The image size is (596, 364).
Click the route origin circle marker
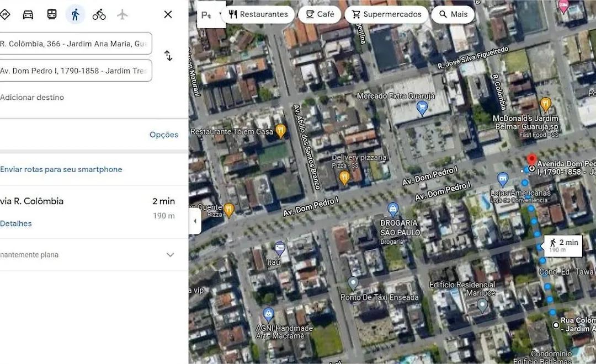point(556,325)
